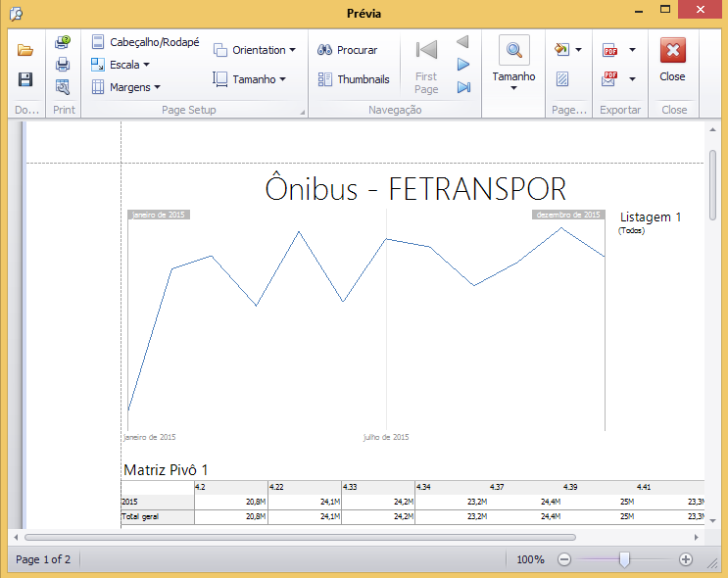Quick print using the plain printer icon
Image resolution: width=728 pixels, height=578 pixels.
63,64
